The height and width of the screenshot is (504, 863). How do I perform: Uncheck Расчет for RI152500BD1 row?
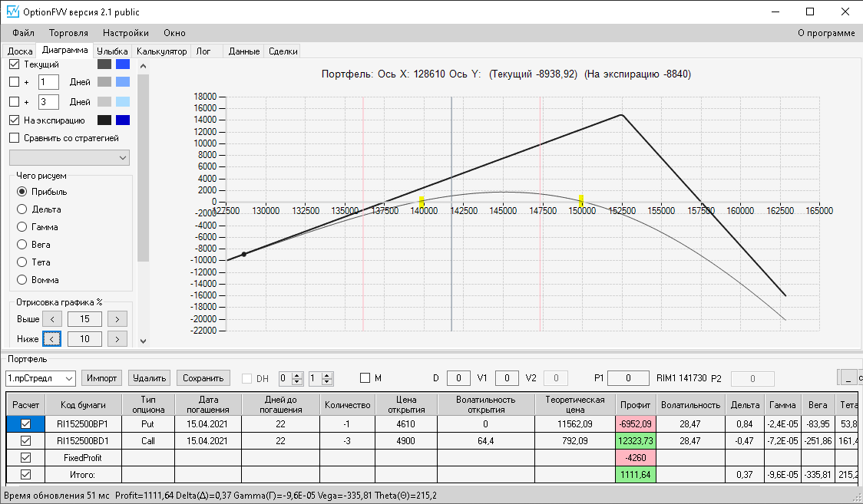pyautogui.click(x=25, y=441)
